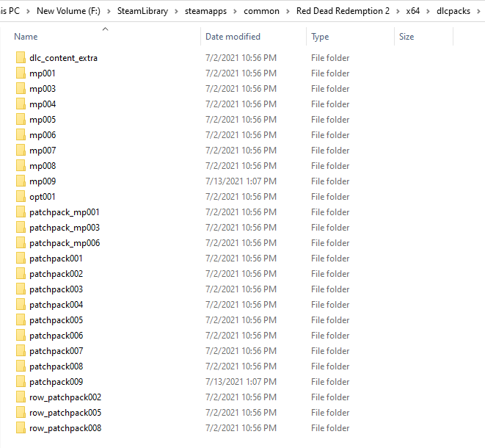Click the mp003 folder icon
Viewport: 485px width, 448px height.
[x=21, y=89]
